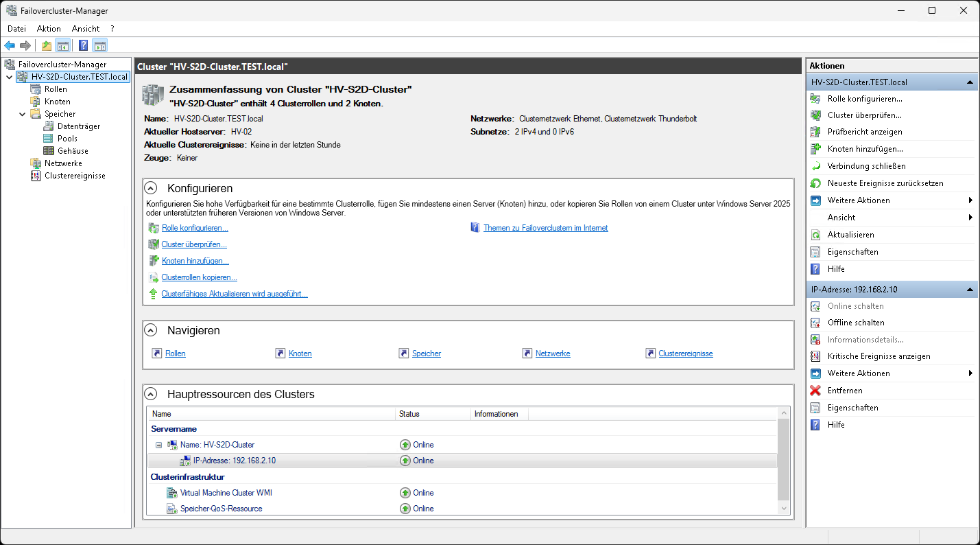The height and width of the screenshot is (545, 980).
Task: Click the Knoten hinzufügen icon in Aktionen pane
Action: 815,149
